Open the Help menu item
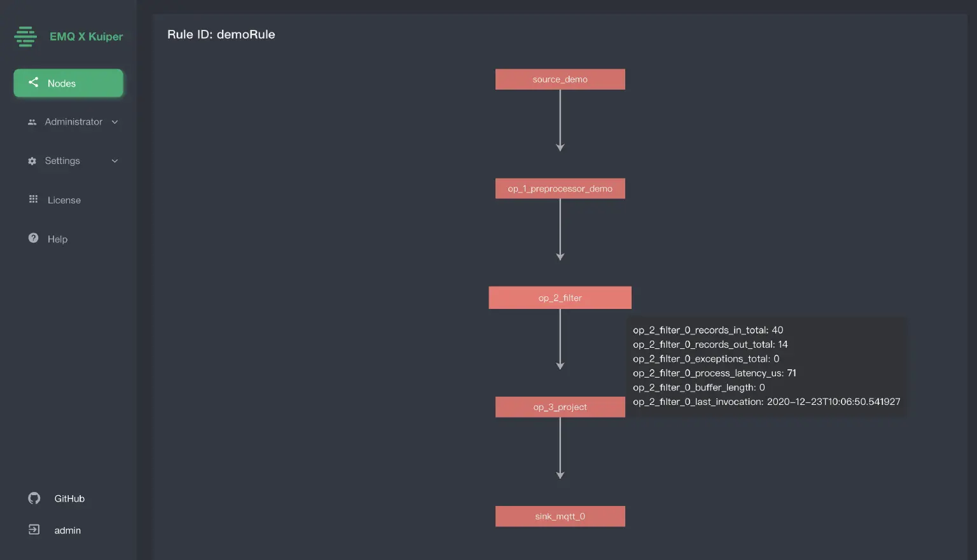 click(x=57, y=239)
